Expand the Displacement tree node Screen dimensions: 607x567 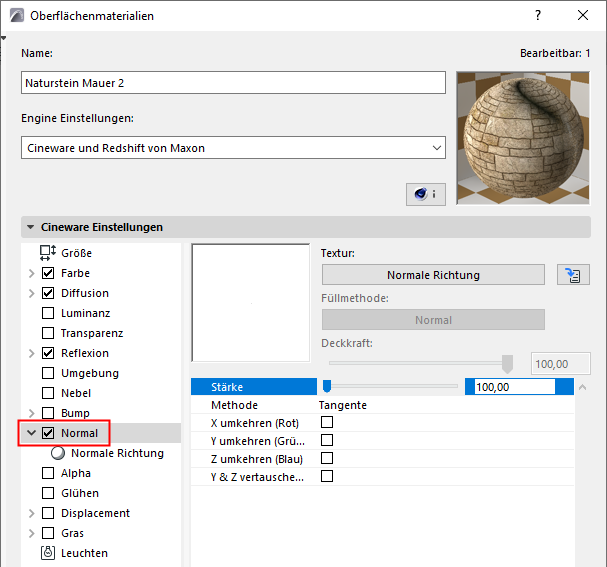coord(32,514)
